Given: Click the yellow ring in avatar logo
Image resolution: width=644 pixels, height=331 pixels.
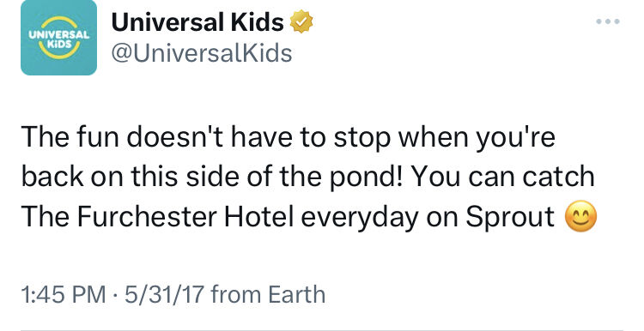Looking at the screenshot, I should pos(59,38).
